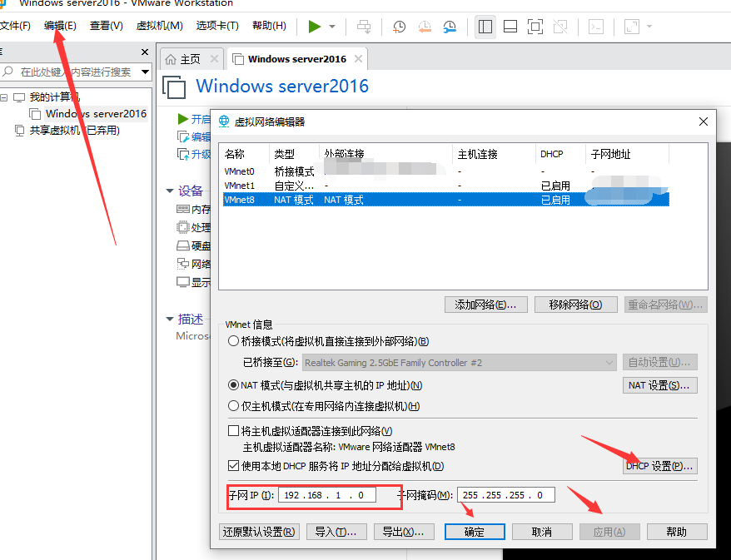The height and width of the screenshot is (560, 731).
Task: Select the VMnet8 NAT network row
Action: coord(445,200)
